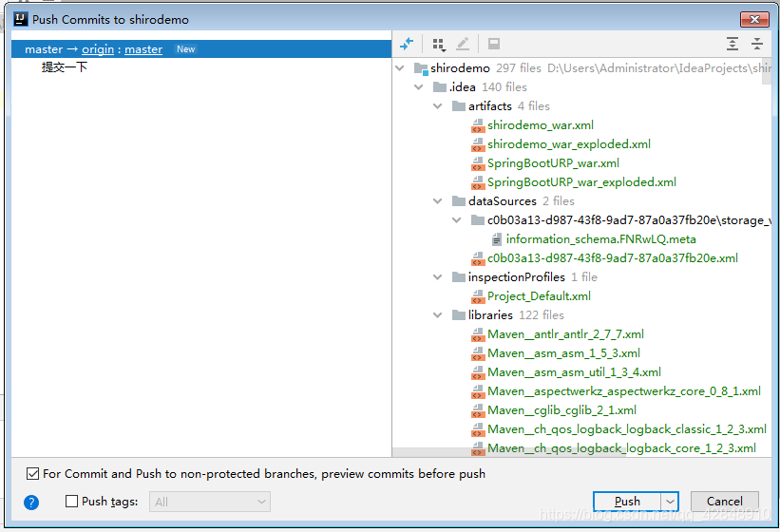Click the origin remote link
780x532 pixels.
point(98,49)
